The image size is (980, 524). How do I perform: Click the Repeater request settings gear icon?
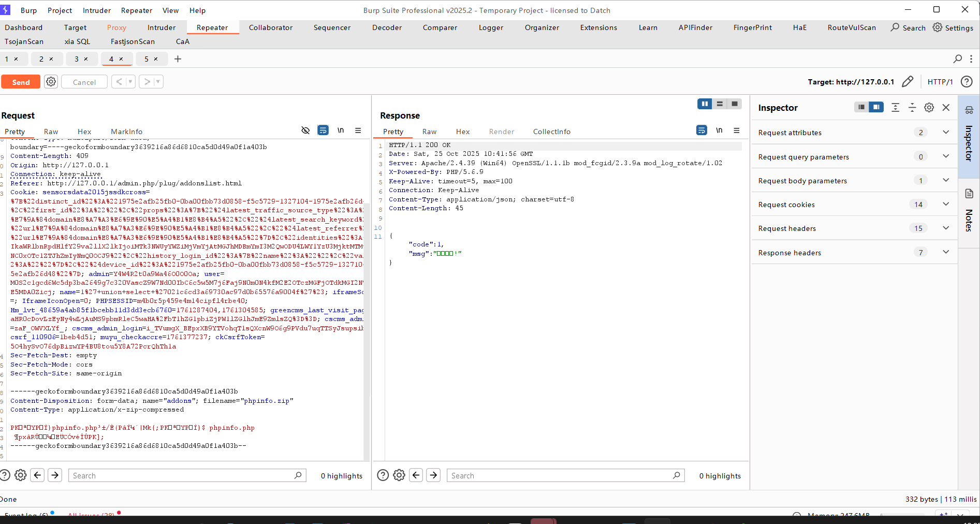point(51,82)
